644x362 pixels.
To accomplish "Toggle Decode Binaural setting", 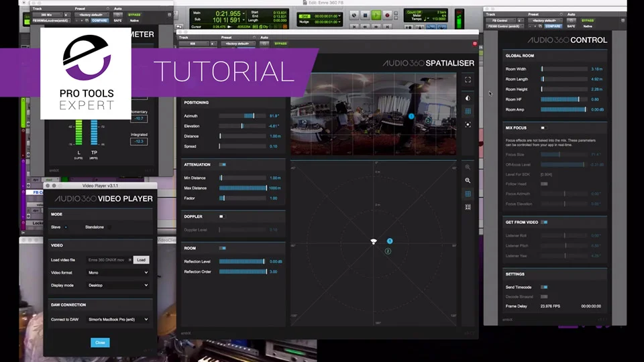I will (544, 297).
